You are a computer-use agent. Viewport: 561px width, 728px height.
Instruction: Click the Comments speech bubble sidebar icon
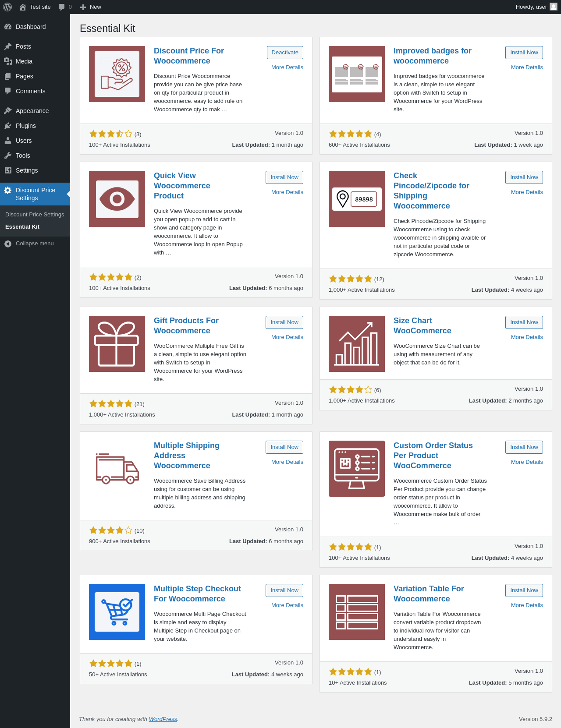8,91
